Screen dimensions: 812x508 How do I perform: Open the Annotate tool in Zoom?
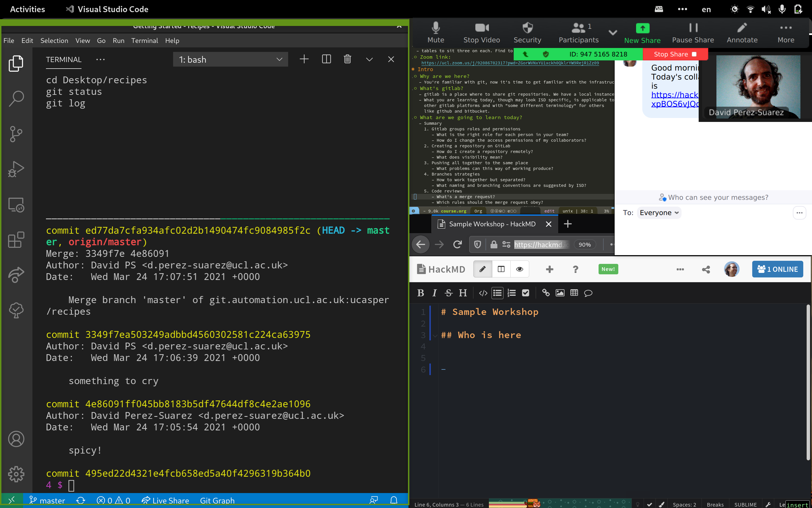(x=742, y=32)
